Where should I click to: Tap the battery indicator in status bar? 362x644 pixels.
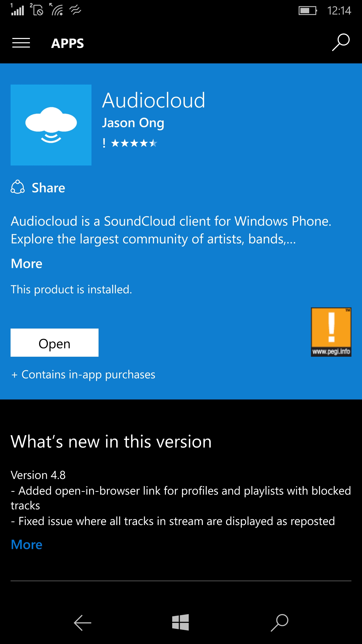(308, 11)
